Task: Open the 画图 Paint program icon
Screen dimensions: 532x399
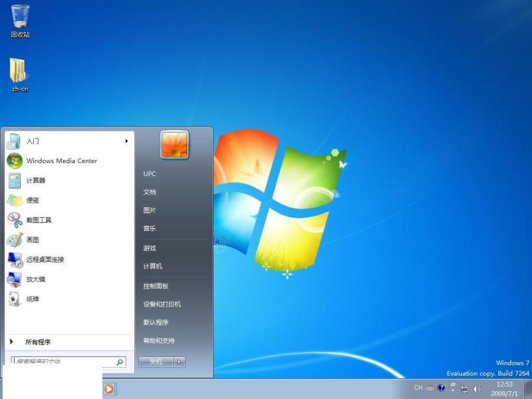Action: coord(15,240)
